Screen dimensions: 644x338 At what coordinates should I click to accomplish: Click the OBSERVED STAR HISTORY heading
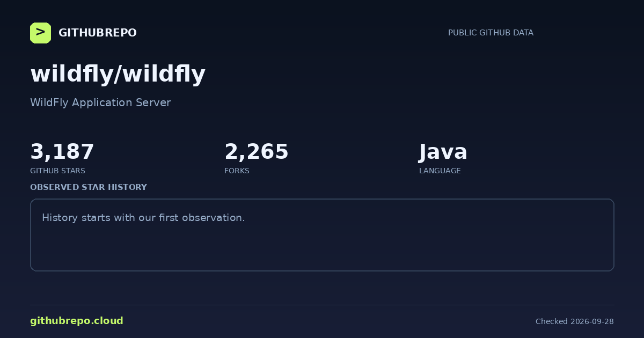(89, 187)
